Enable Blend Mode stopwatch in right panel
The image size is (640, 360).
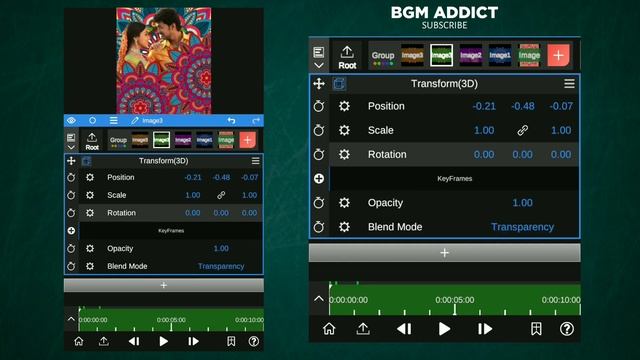pos(319,227)
